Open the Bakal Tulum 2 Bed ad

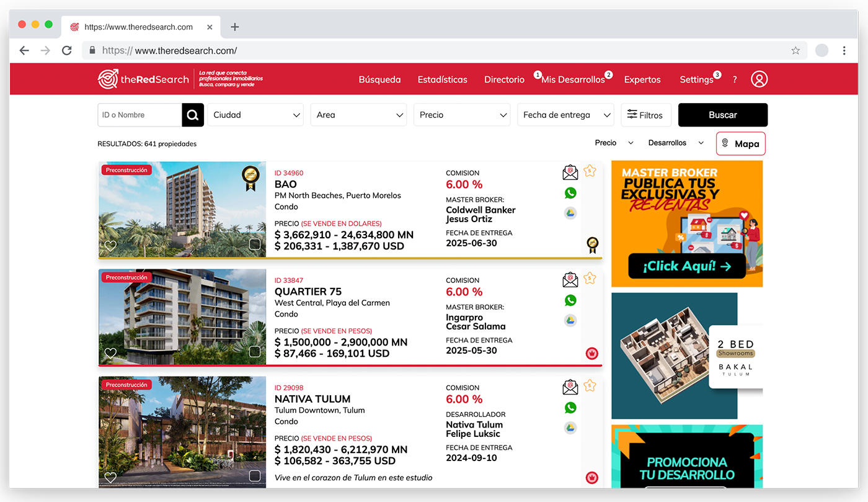687,356
